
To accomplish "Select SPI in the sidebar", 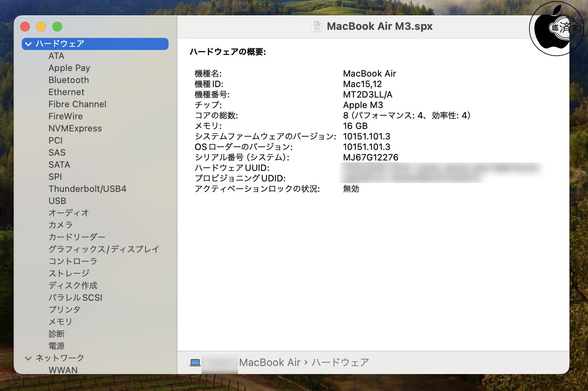I will tap(55, 177).
